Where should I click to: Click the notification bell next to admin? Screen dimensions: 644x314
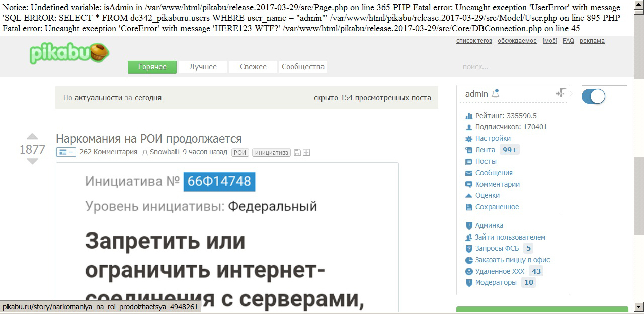(x=496, y=93)
